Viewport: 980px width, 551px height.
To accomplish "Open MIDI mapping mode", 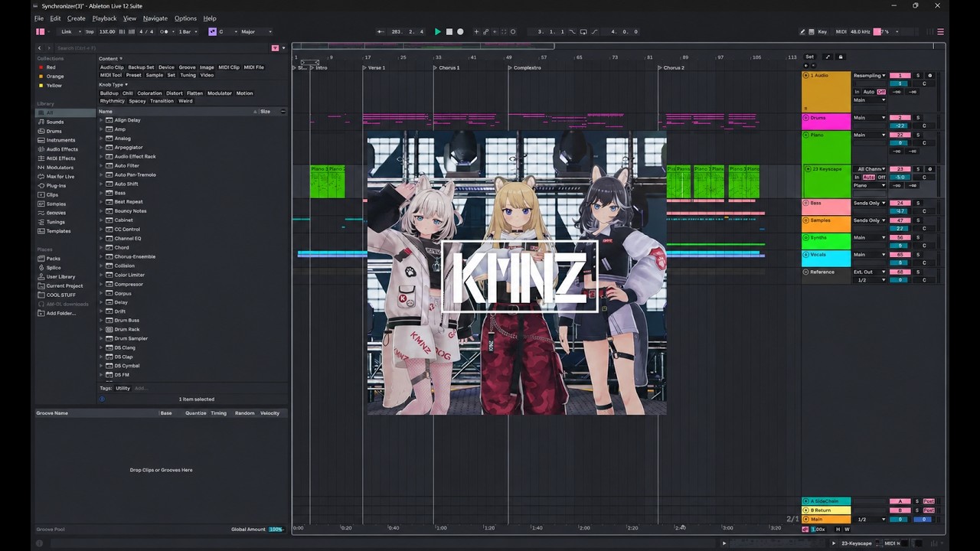I will coord(841,31).
